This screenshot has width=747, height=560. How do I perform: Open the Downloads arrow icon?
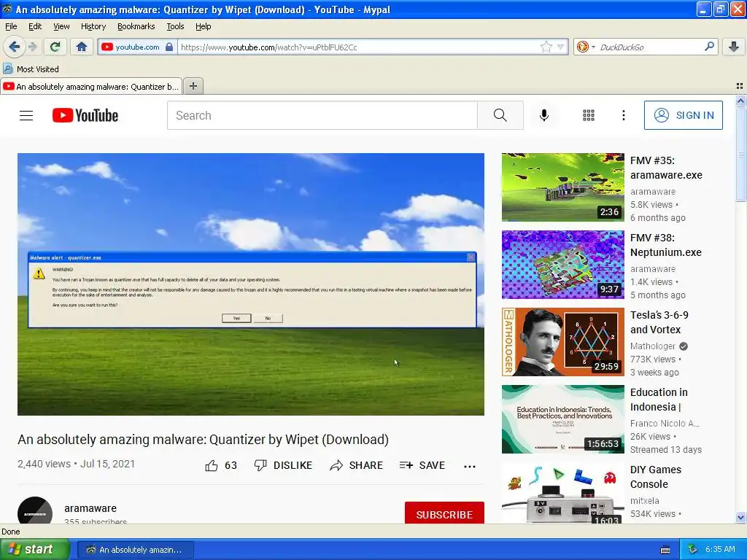point(734,47)
